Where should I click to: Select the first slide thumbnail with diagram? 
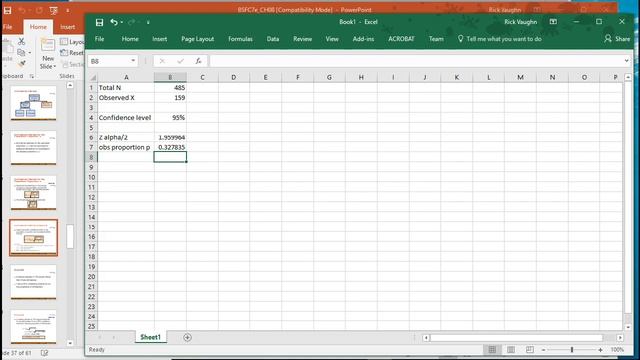pyautogui.click(x=33, y=103)
